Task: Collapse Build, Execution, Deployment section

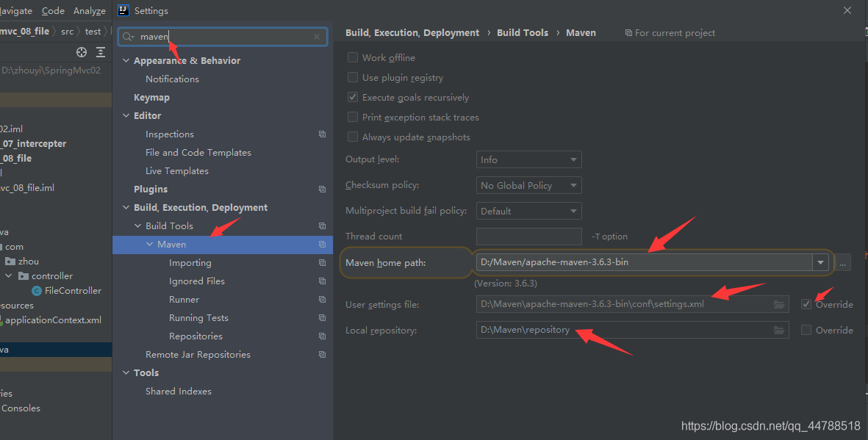Action: (x=126, y=208)
